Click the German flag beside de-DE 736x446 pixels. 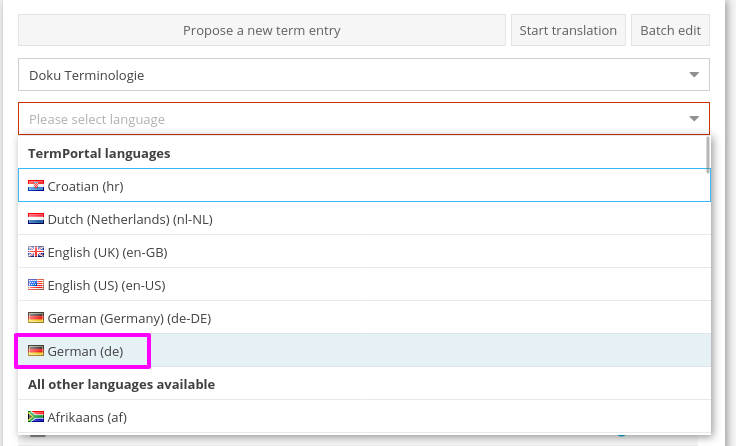pos(36,318)
